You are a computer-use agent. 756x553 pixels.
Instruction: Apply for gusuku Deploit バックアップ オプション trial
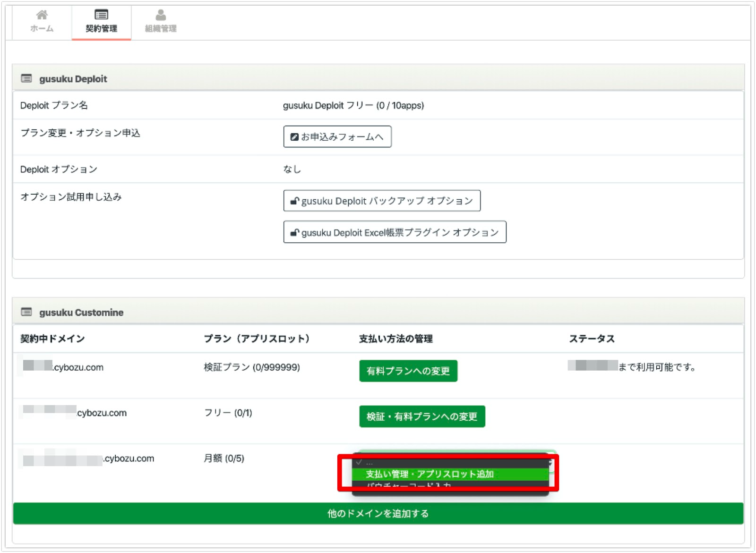click(382, 201)
